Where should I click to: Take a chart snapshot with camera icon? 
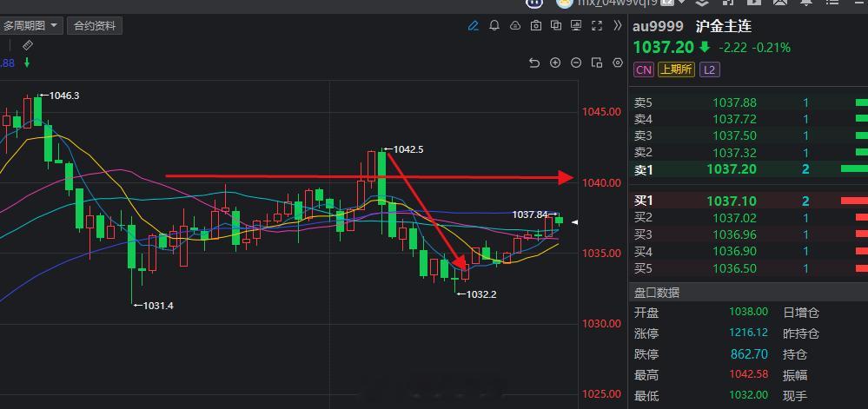tap(535, 25)
